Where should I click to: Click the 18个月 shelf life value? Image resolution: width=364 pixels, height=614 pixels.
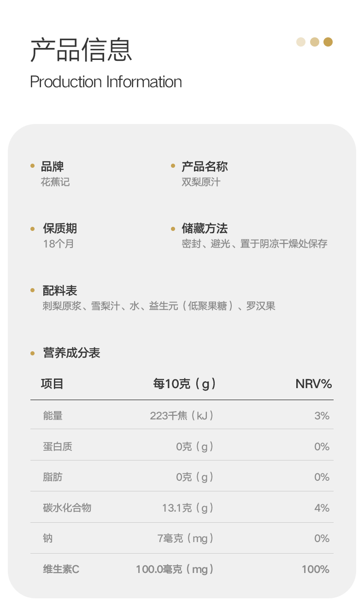tap(59, 244)
